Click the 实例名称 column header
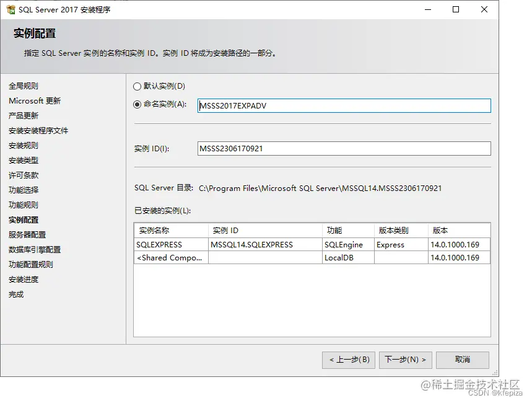This screenshot has width=532, height=403. [x=172, y=231]
